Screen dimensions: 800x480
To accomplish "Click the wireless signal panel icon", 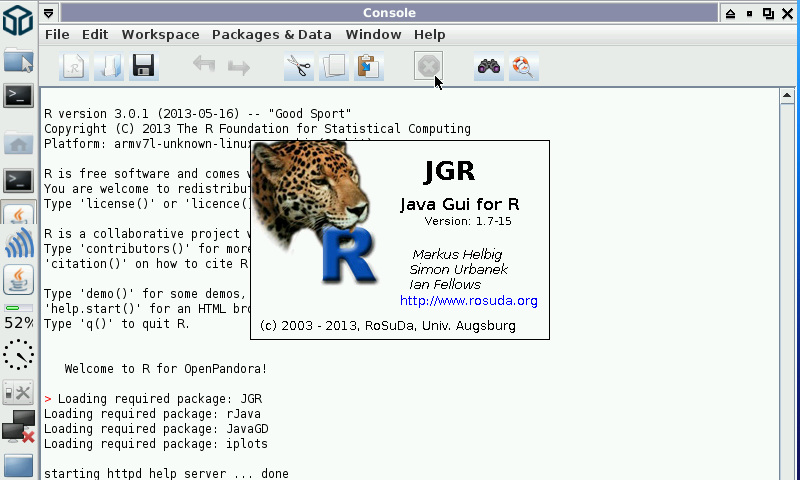I will click(19, 243).
